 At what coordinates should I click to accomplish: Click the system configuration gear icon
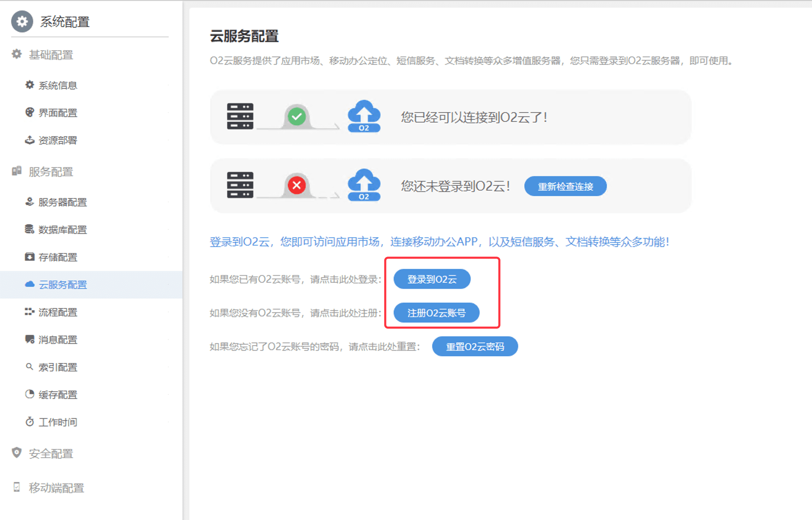coord(22,22)
